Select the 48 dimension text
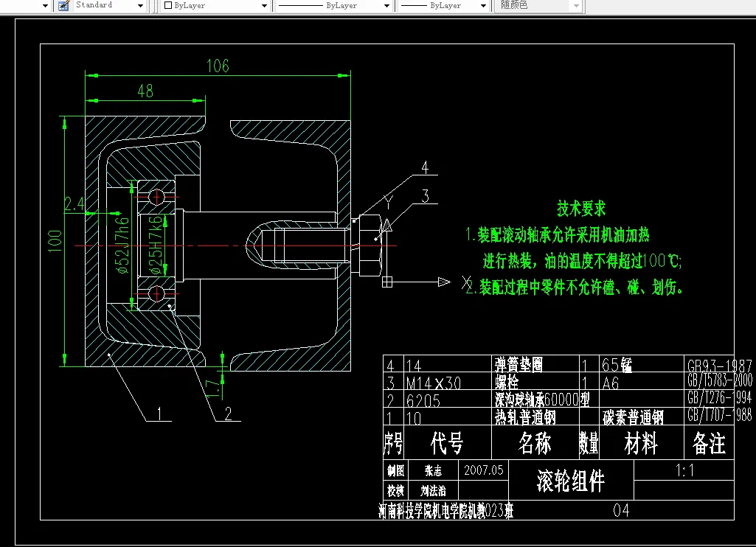Image resolution: width=756 pixels, height=547 pixels. [145, 91]
